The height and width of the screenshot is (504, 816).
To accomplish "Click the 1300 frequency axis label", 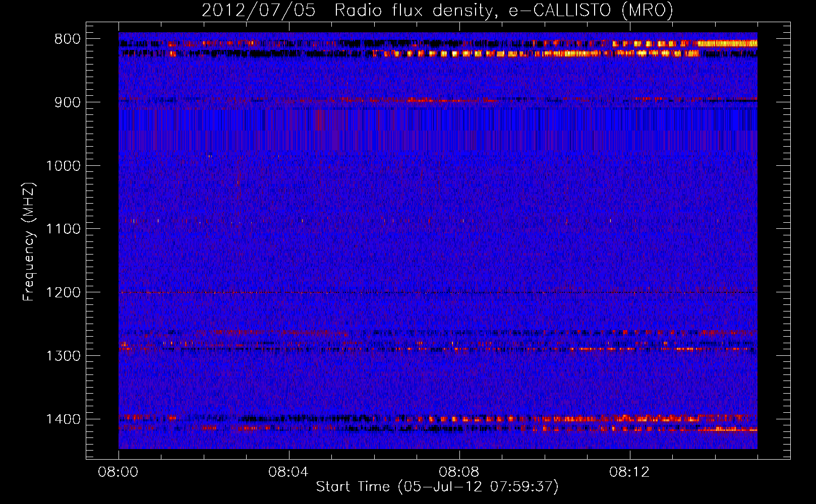I will [x=63, y=356].
